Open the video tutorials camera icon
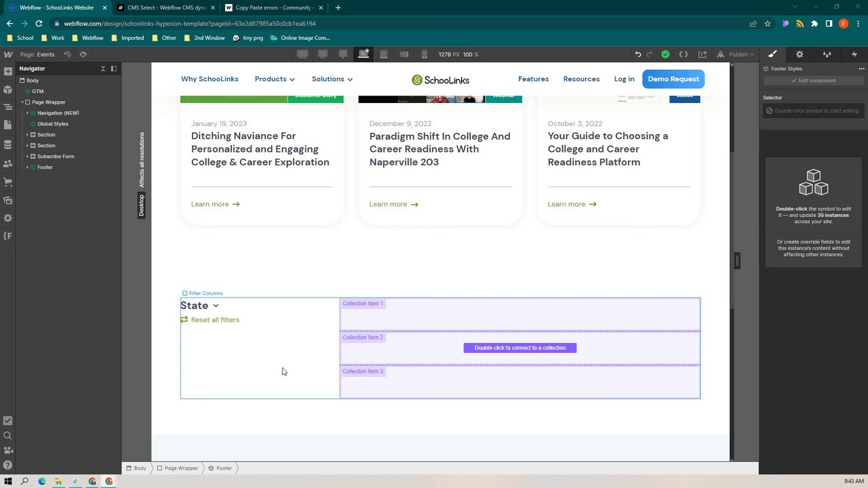This screenshot has height=488, width=868. (x=8, y=451)
